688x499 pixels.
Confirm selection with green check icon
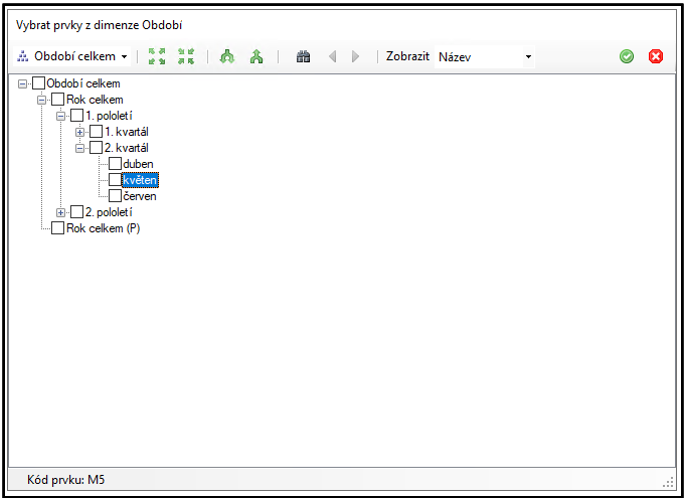(627, 56)
